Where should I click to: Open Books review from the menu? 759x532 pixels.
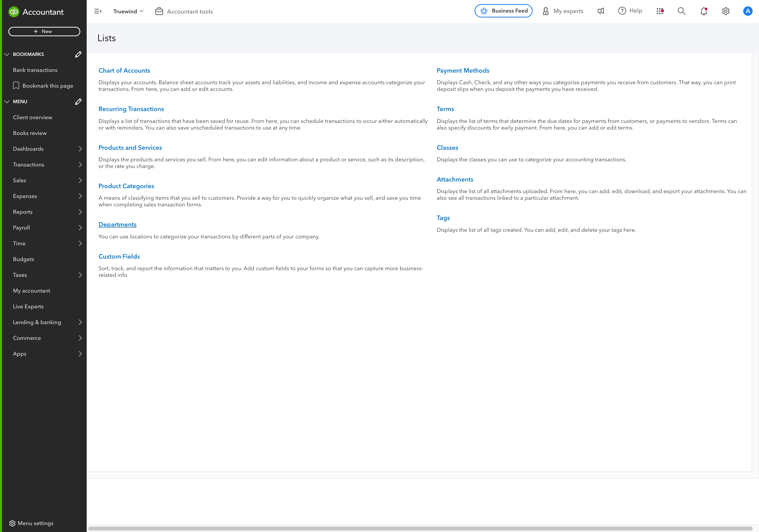(30, 133)
